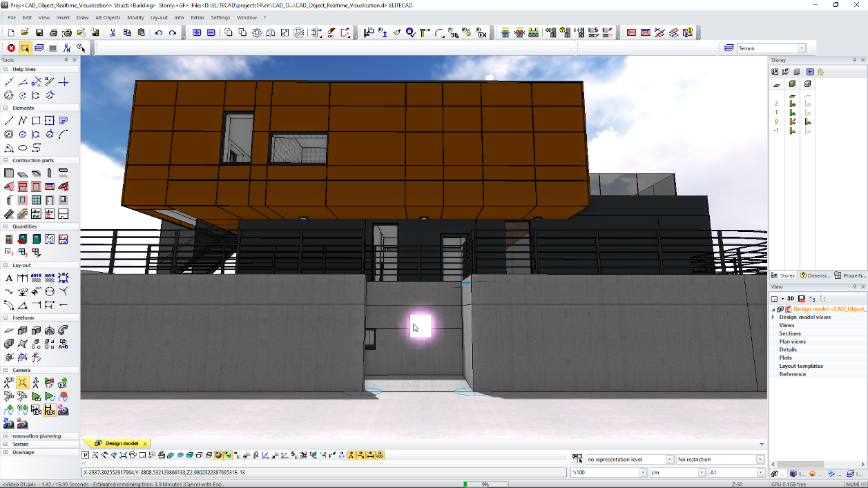Screen dimensions: 868x488
Task: Select the yellow sun shading icon in bottom toolbar
Action: click(x=218, y=456)
